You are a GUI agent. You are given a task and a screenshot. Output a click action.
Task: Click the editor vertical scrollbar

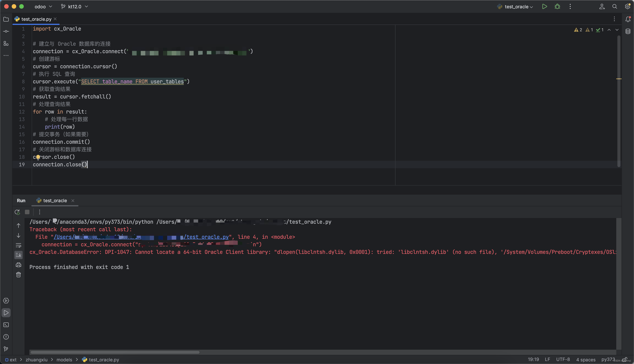619,101
